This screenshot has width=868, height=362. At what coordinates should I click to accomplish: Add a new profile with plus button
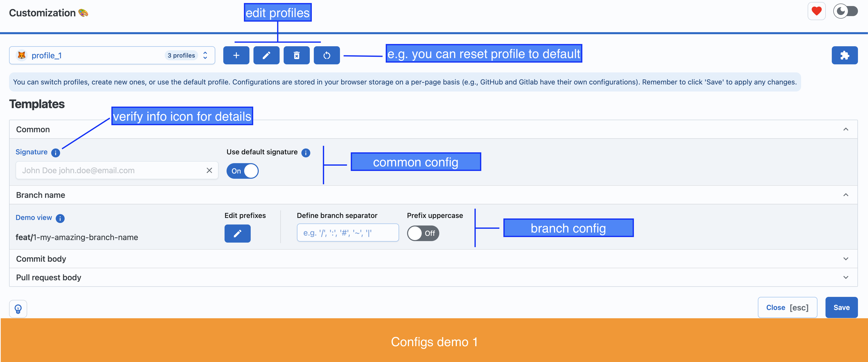pos(236,55)
